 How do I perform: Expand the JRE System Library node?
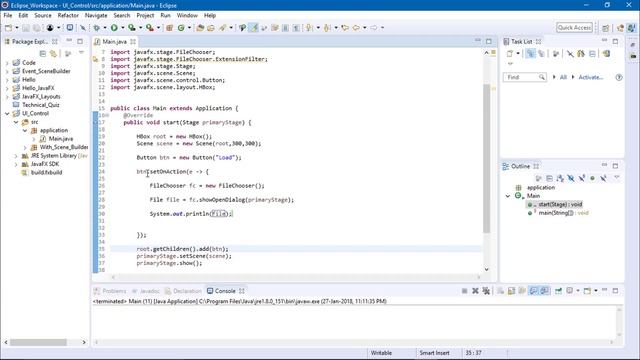(16, 156)
